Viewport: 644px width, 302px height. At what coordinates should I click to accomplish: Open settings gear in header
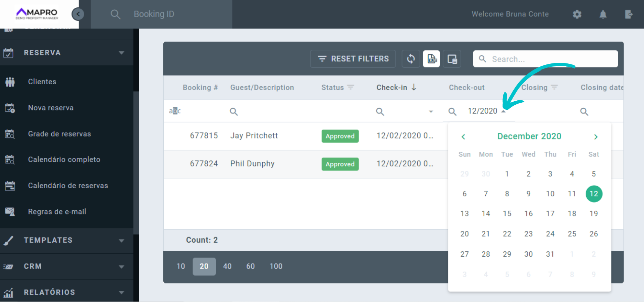(x=577, y=14)
